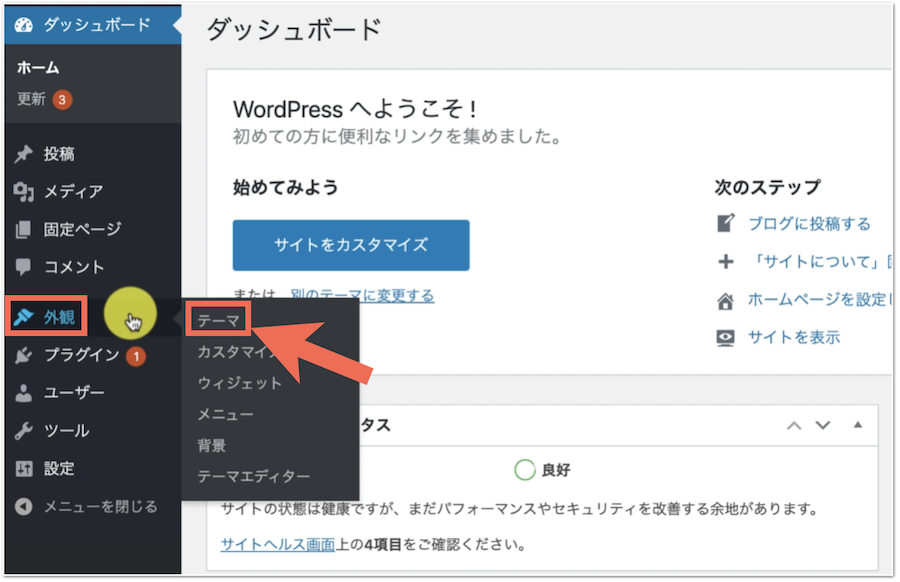Click the pushpin icon beside 投稿

(x=25, y=154)
